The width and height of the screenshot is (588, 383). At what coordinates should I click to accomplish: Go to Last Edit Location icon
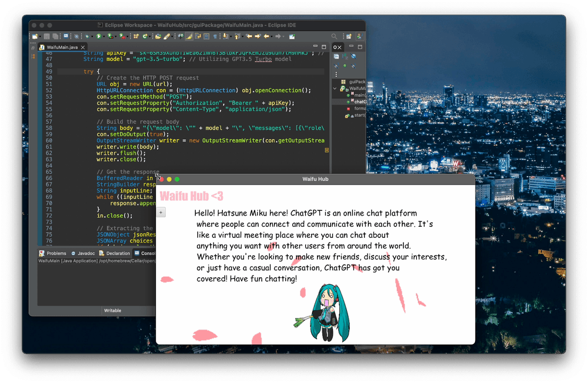(x=249, y=36)
